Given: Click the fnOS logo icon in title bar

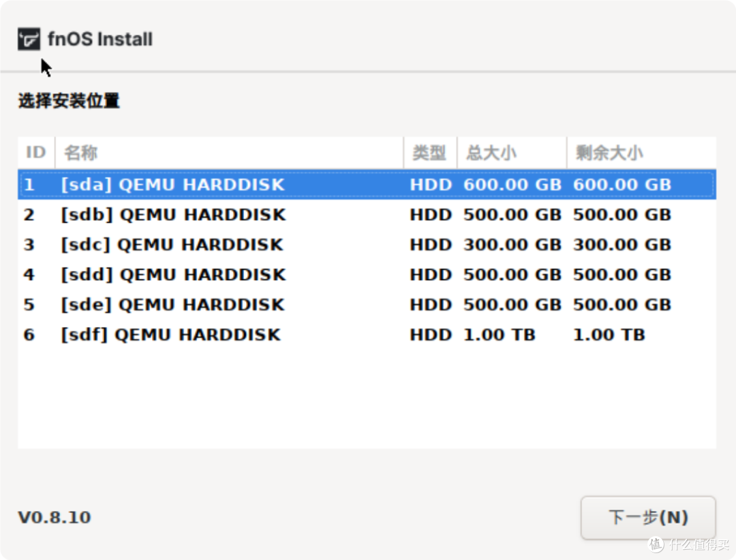Looking at the screenshot, I should (x=29, y=40).
